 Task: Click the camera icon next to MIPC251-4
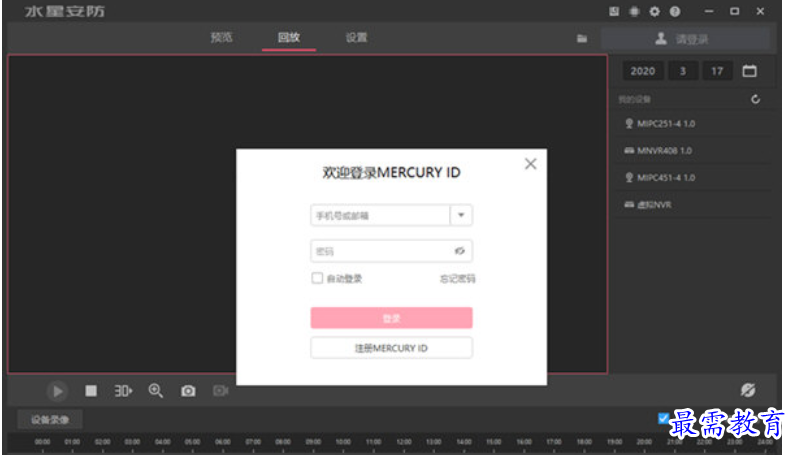629,124
